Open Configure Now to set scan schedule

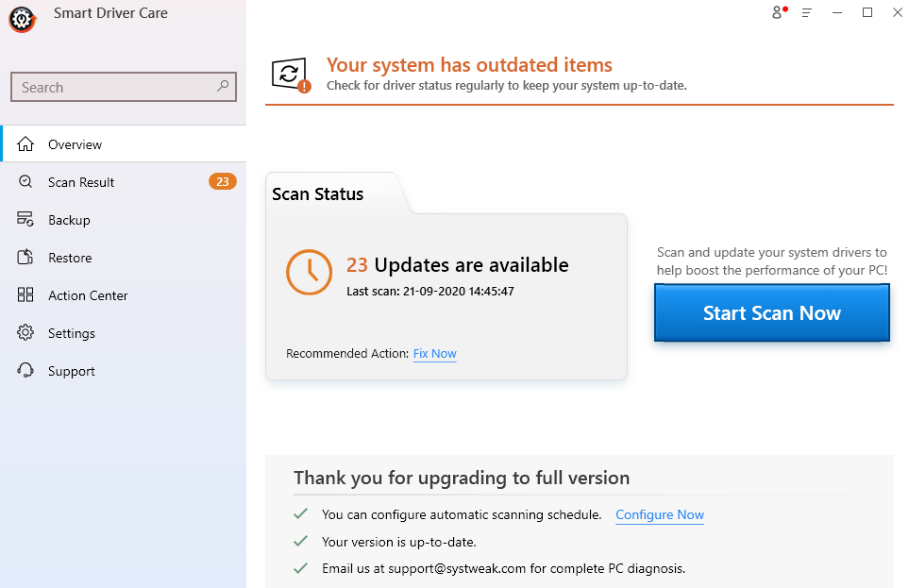point(659,514)
